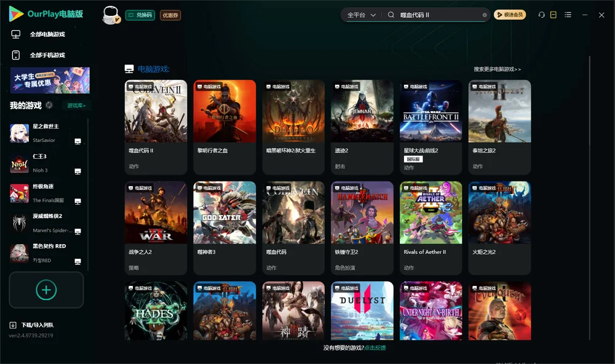Open 全部手机游戏 section

point(38,55)
